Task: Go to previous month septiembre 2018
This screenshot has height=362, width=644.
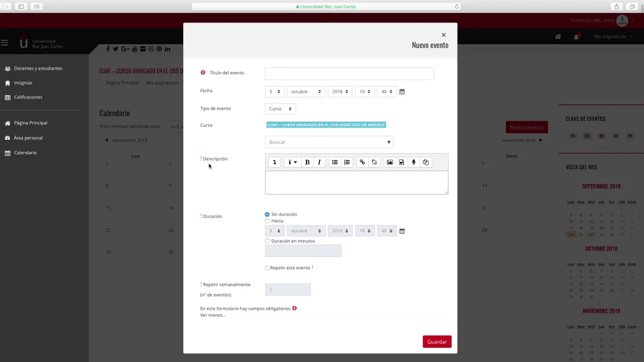Action: click(x=126, y=140)
